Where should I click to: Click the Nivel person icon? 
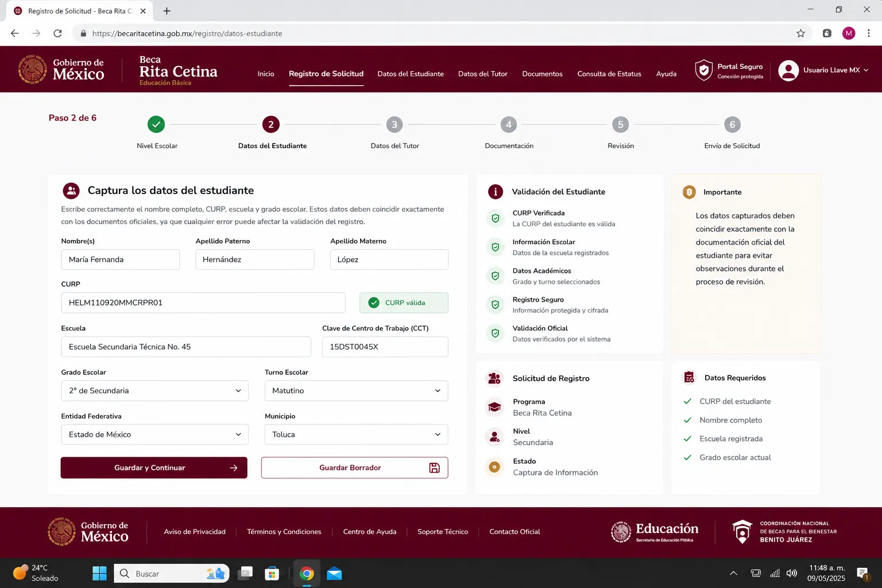(x=494, y=437)
